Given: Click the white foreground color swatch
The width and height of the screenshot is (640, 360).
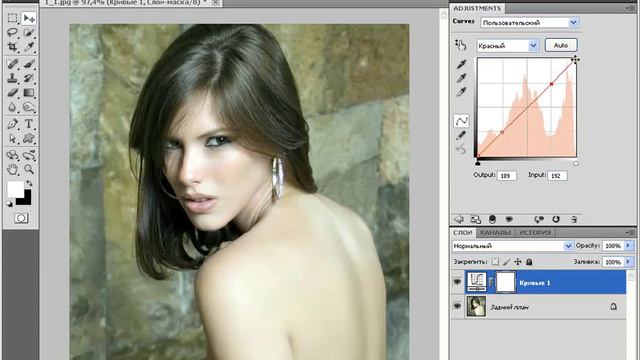Looking at the screenshot, I should click(15, 189).
